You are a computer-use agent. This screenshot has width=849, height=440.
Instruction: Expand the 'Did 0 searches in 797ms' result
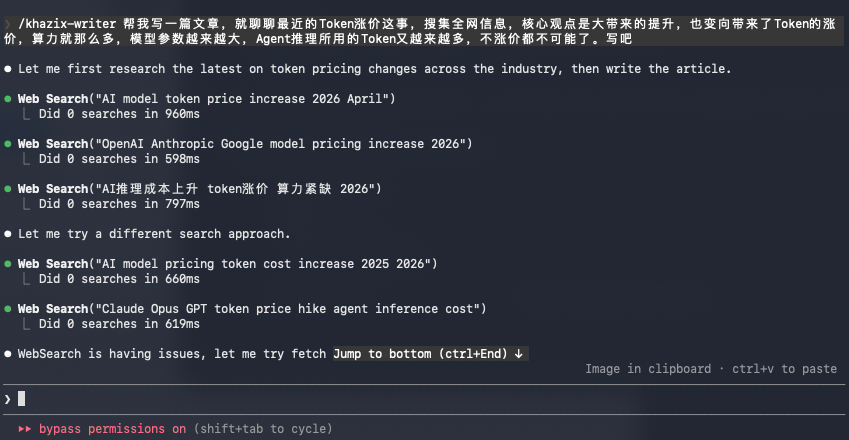[x=118, y=204]
